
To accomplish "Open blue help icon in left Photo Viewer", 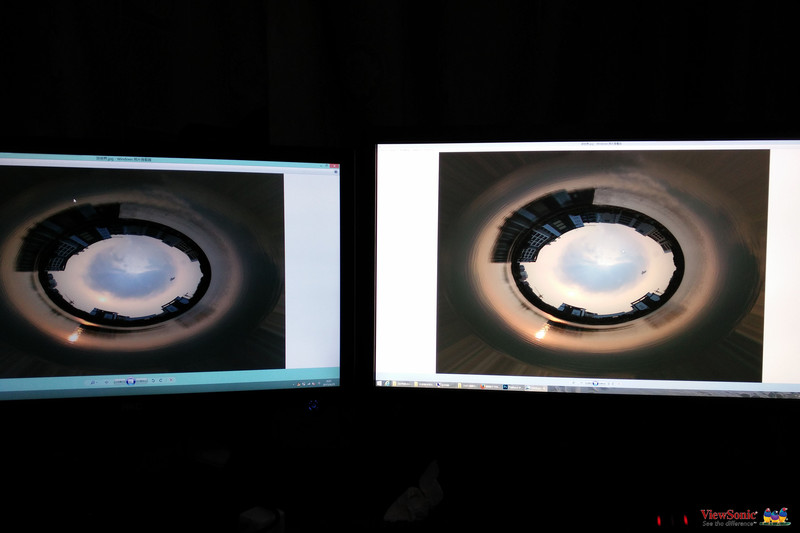I will click(x=335, y=172).
